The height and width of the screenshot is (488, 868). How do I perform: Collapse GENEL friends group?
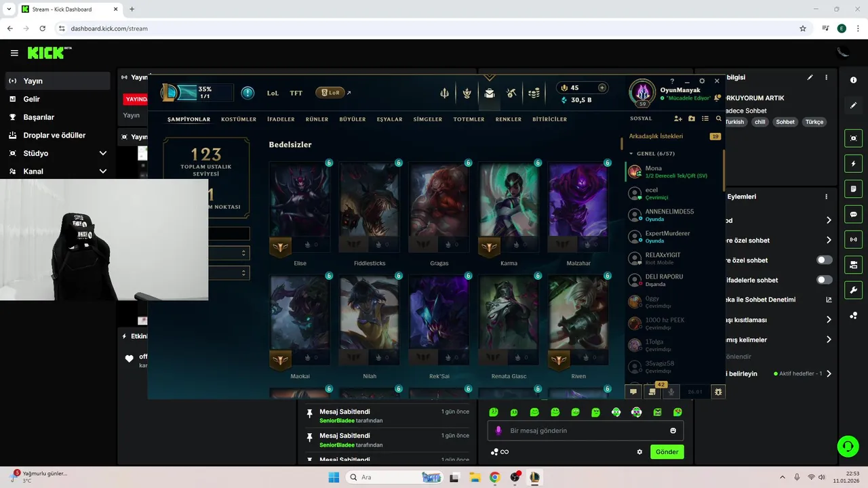tap(631, 154)
